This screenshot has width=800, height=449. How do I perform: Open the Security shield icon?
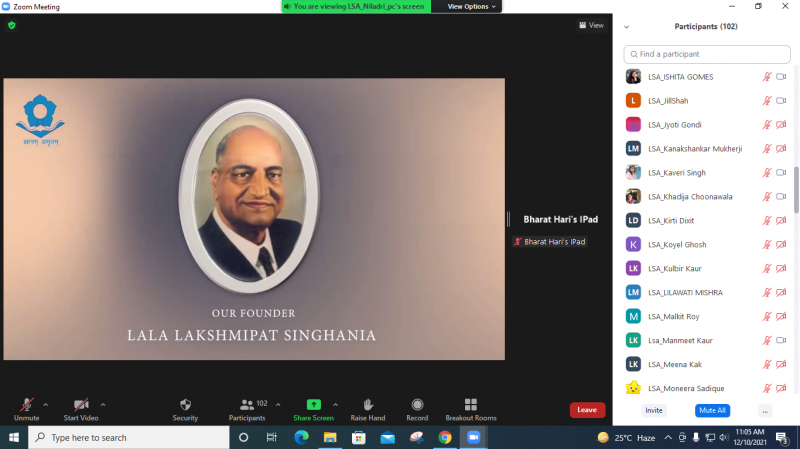185,404
